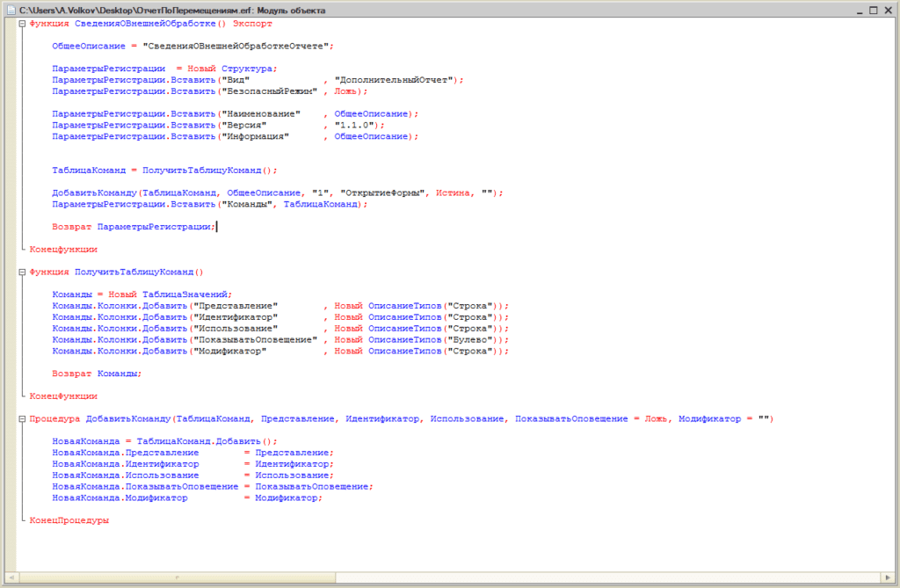Click the "Модификатор" column name string
The height and width of the screenshot is (588, 900).
[x=229, y=351]
